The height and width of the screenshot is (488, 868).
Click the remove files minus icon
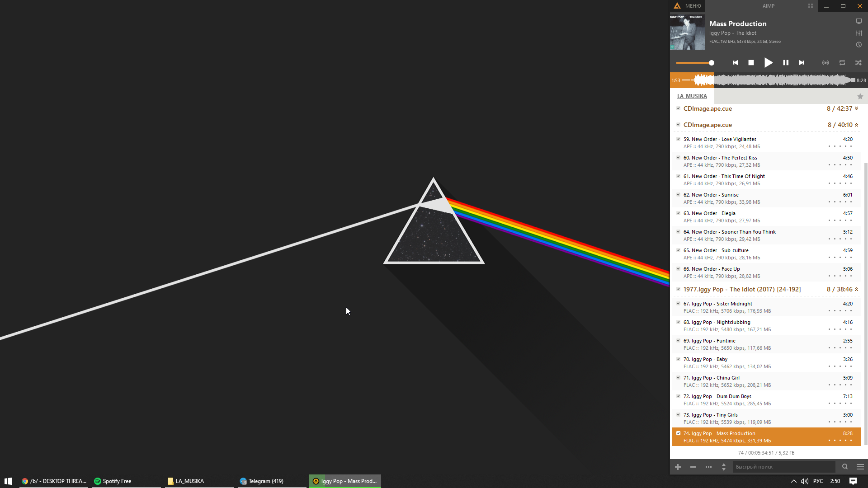click(x=693, y=467)
